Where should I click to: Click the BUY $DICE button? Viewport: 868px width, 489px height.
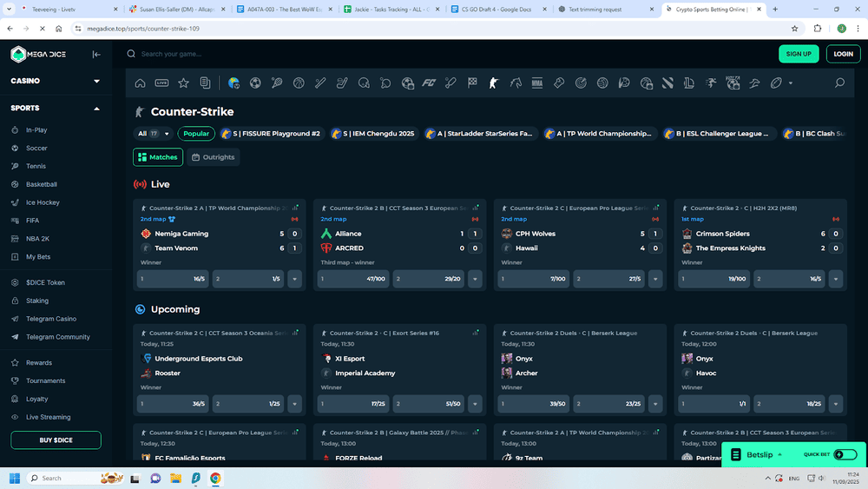[x=56, y=440]
